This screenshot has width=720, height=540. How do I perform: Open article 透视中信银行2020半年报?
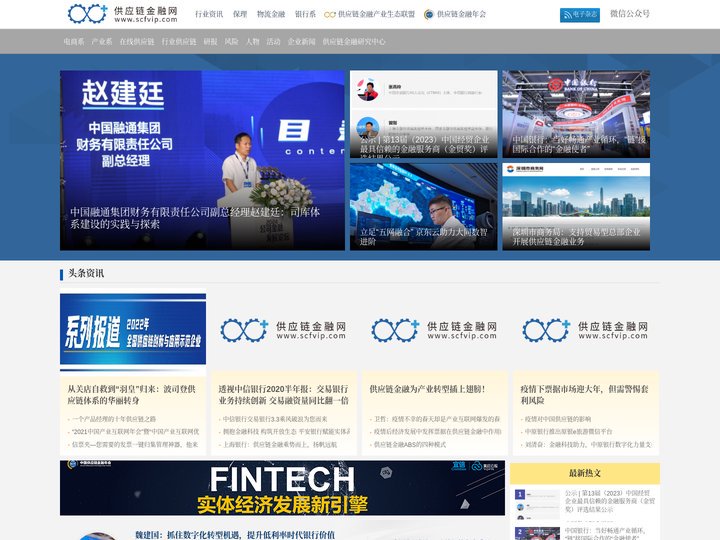click(x=283, y=394)
